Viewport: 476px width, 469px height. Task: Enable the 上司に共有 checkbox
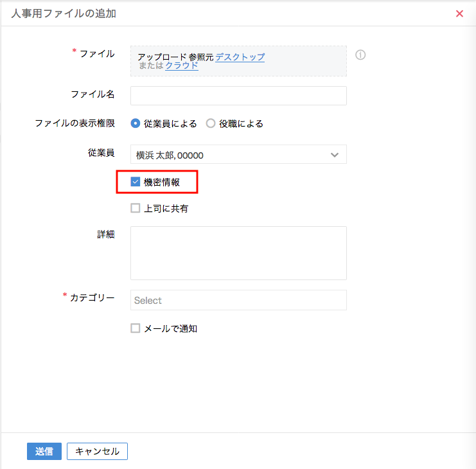click(x=135, y=208)
